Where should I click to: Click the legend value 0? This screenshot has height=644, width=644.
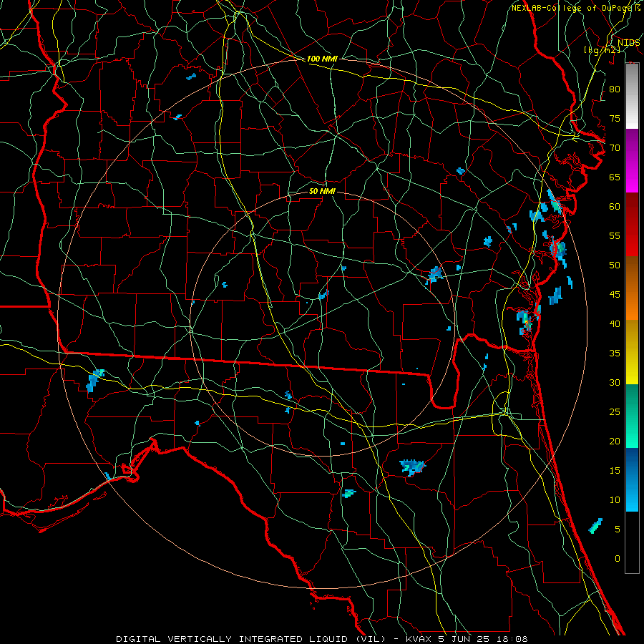pyautogui.click(x=618, y=559)
